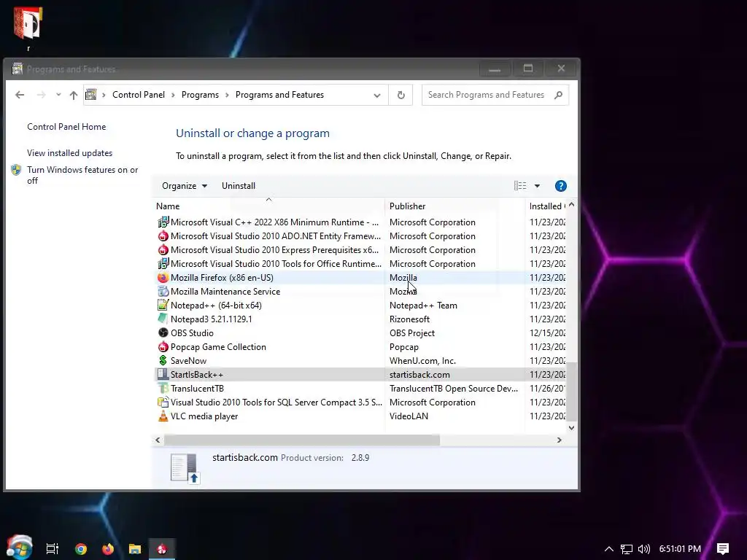Select Visual Studio 2010 Tools for SQL Server icon
Viewport: 747px width, 560px height.
point(163,402)
